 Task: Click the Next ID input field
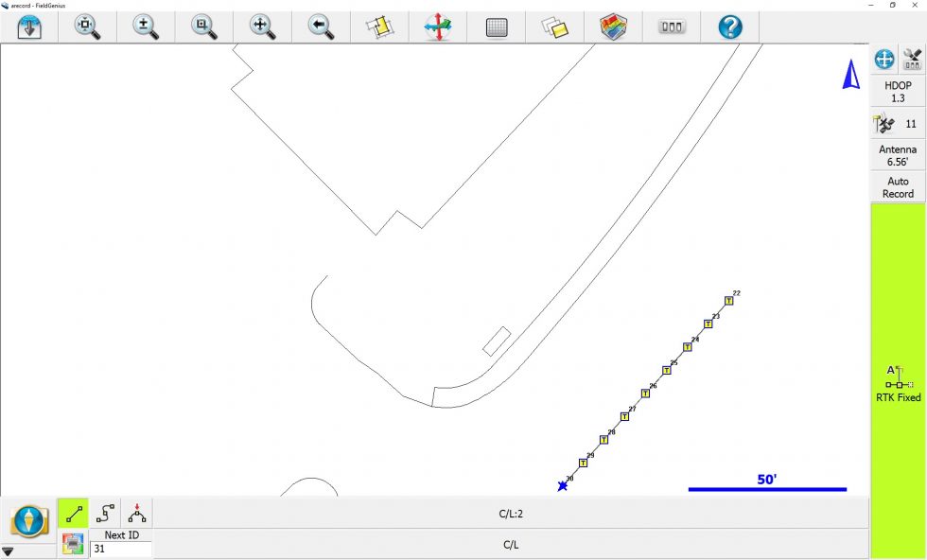tap(120, 549)
